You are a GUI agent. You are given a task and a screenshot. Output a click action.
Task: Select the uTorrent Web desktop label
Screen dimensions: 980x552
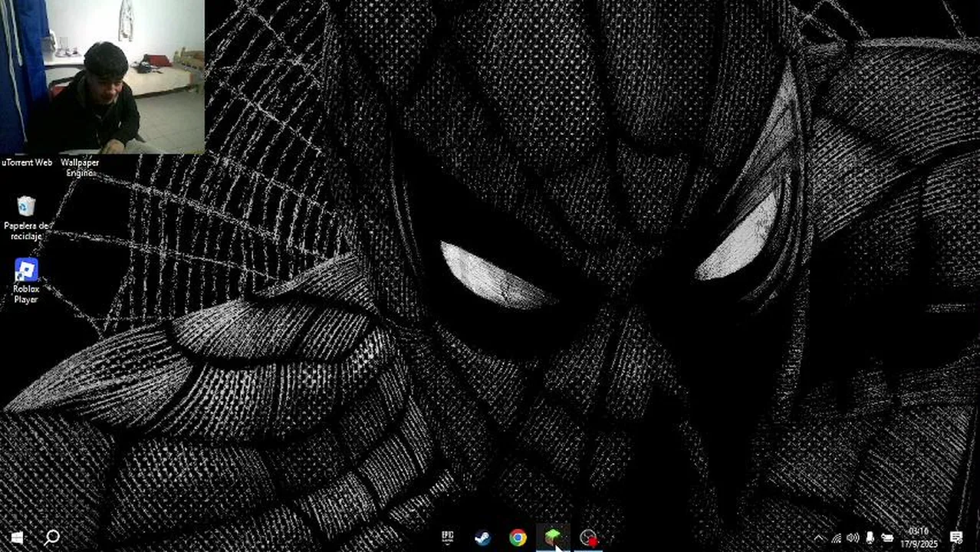pos(27,163)
